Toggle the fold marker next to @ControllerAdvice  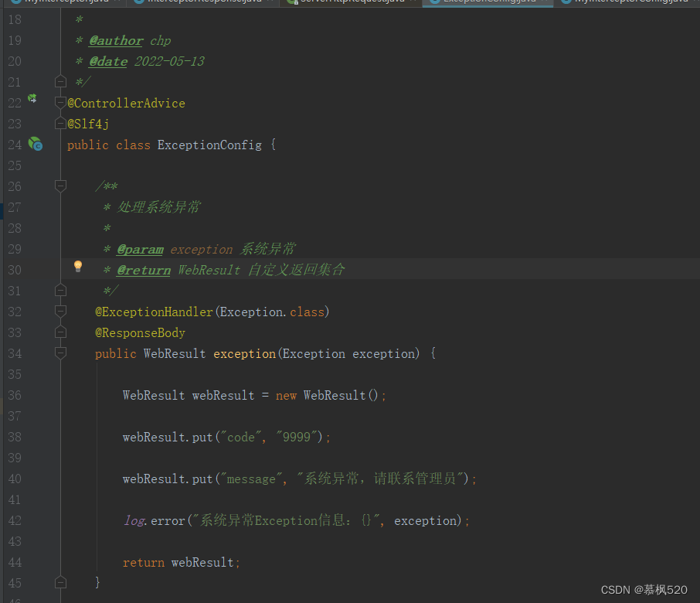click(60, 103)
